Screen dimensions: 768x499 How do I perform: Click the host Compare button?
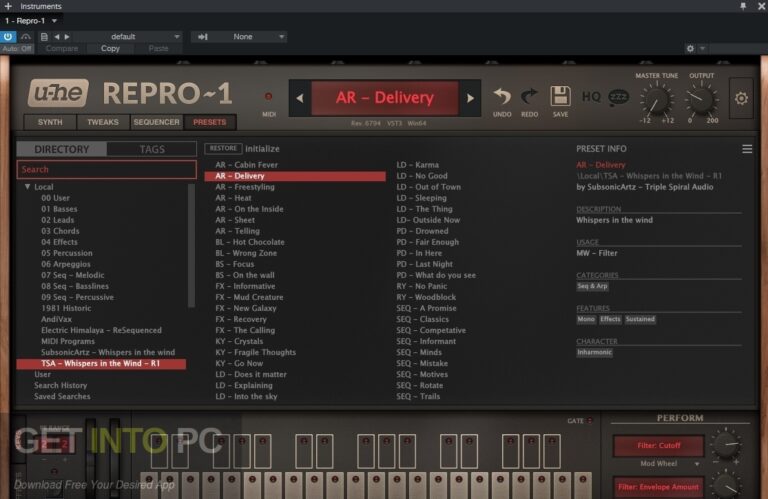pyautogui.click(x=62, y=48)
